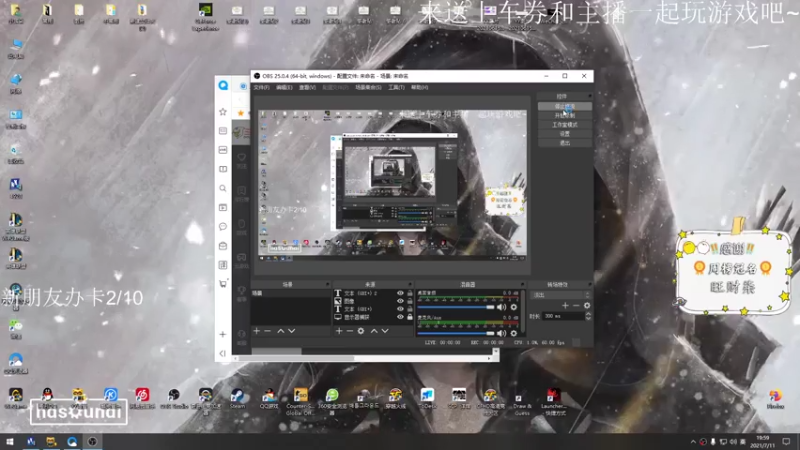Click mic/aux volume slider

(456, 333)
